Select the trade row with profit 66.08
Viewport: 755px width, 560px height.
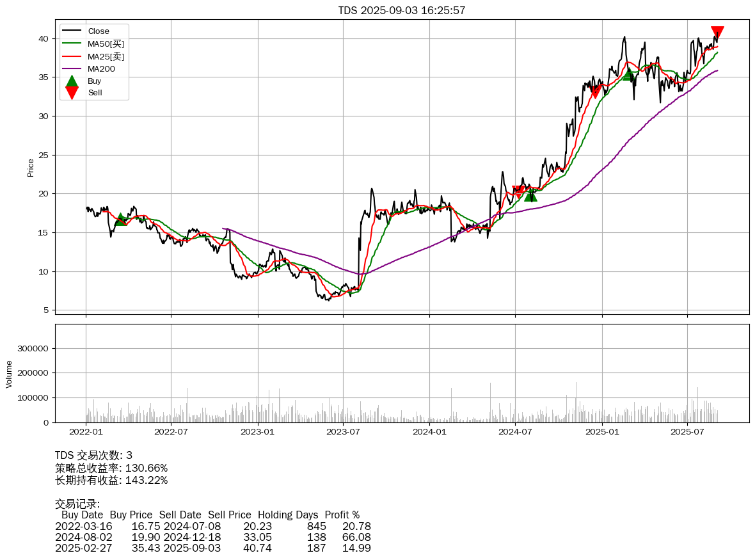(x=212, y=537)
